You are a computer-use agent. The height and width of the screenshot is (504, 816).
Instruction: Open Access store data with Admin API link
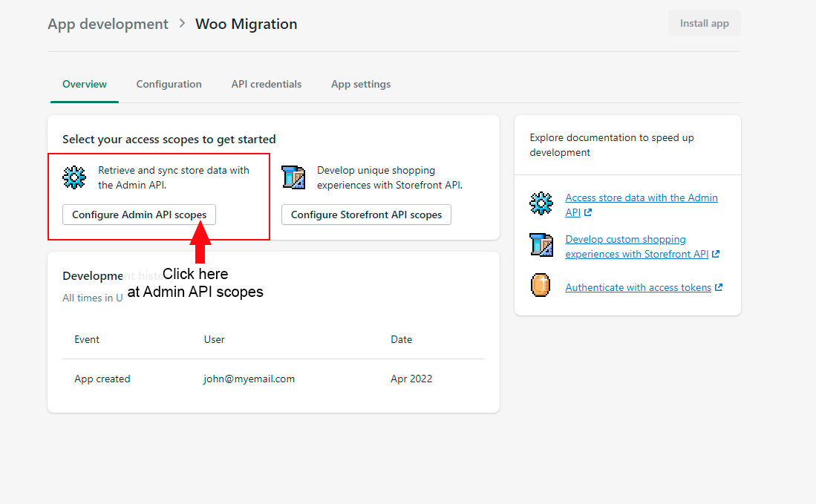coord(641,198)
